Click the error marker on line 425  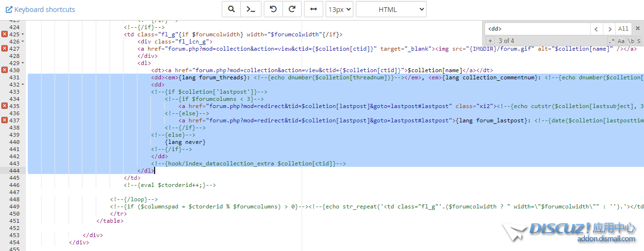tap(4, 34)
